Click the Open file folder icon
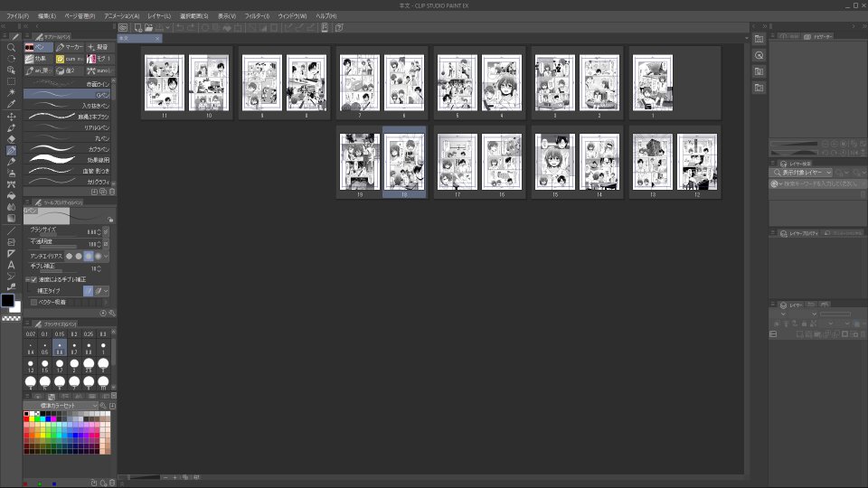 coord(149,27)
